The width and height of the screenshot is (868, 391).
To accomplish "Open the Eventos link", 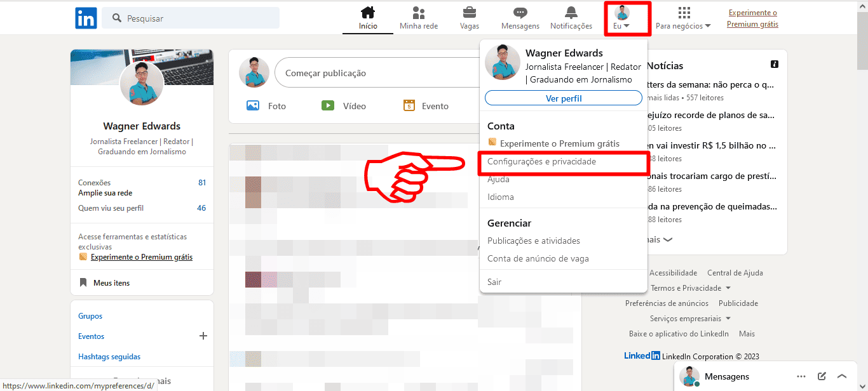I will [x=91, y=336].
